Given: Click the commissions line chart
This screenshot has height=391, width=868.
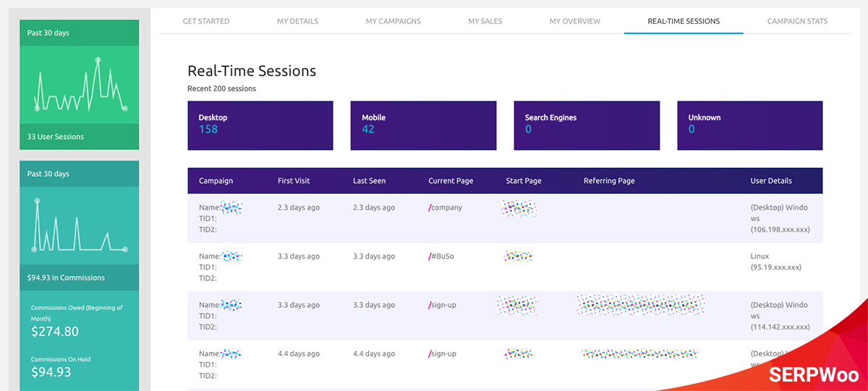Looking at the screenshot, I should (80, 225).
